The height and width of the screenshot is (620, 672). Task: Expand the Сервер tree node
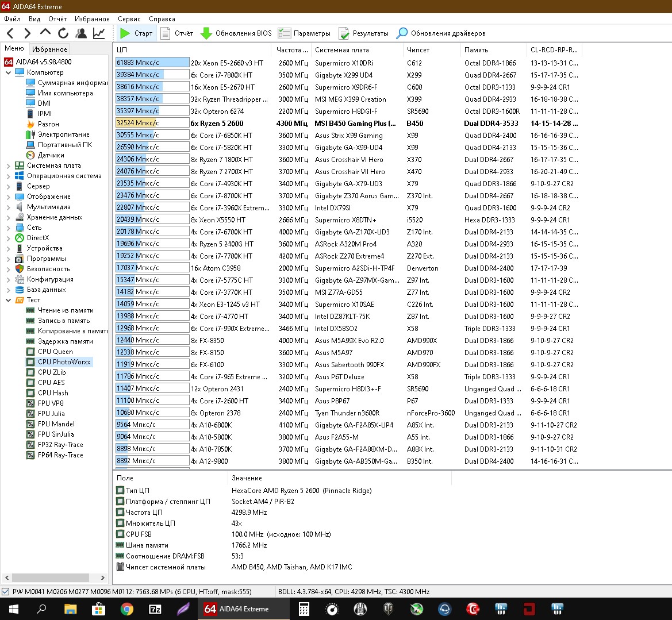pyautogui.click(x=8, y=186)
